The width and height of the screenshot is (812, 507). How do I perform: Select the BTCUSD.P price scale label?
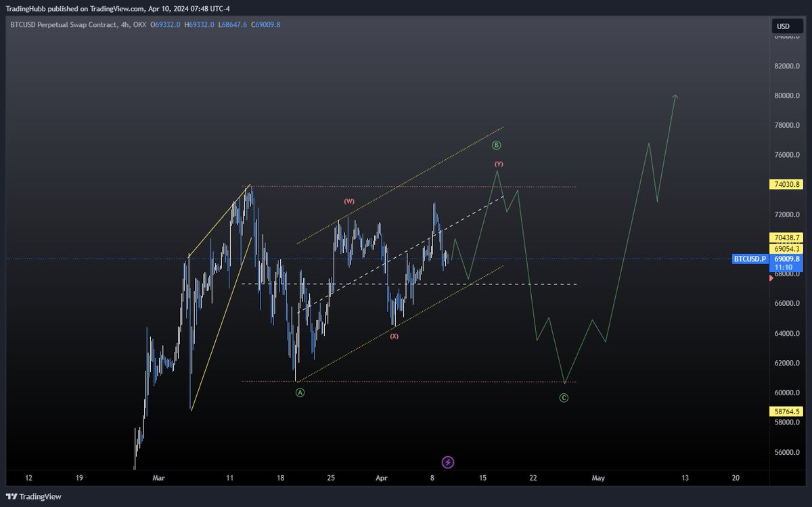tap(750, 259)
